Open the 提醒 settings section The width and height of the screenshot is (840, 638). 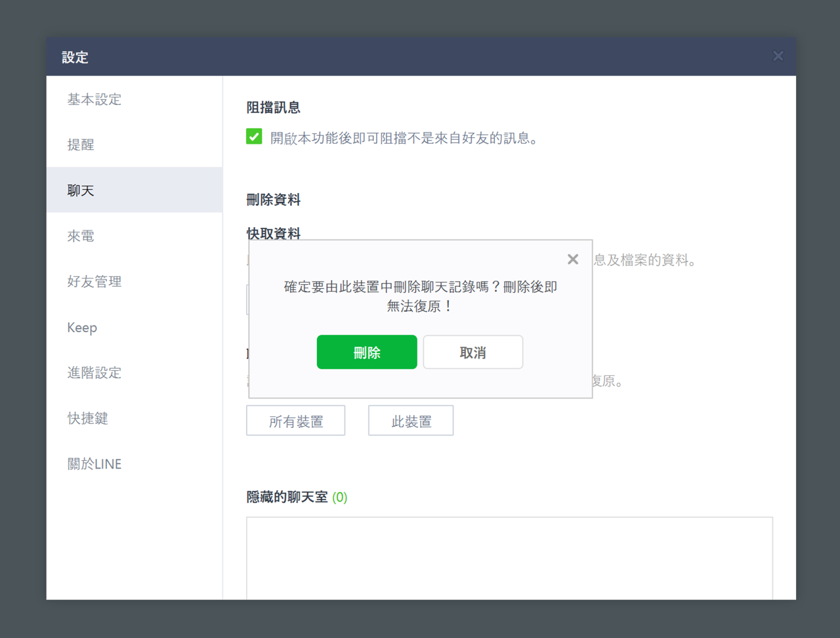coord(135,144)
